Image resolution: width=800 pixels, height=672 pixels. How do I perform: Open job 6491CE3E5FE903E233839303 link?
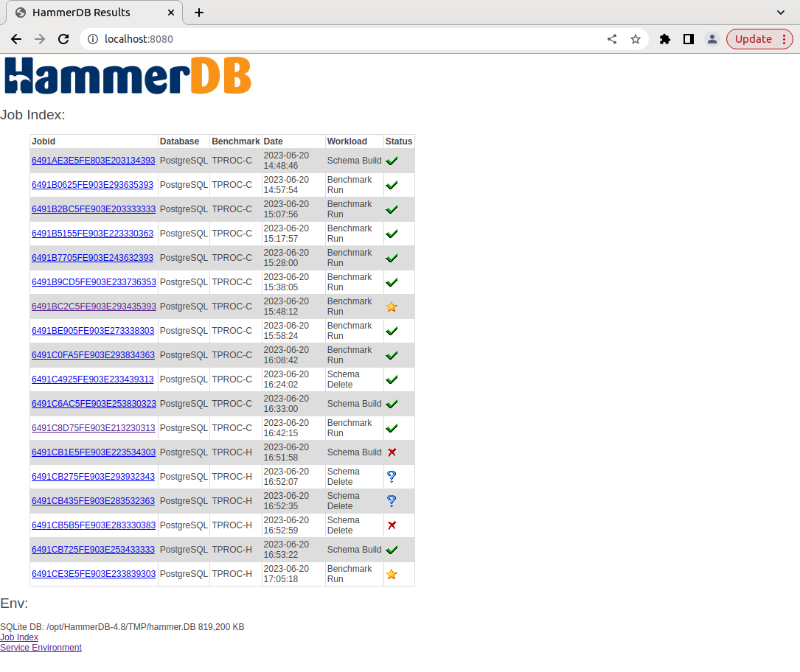94,574
